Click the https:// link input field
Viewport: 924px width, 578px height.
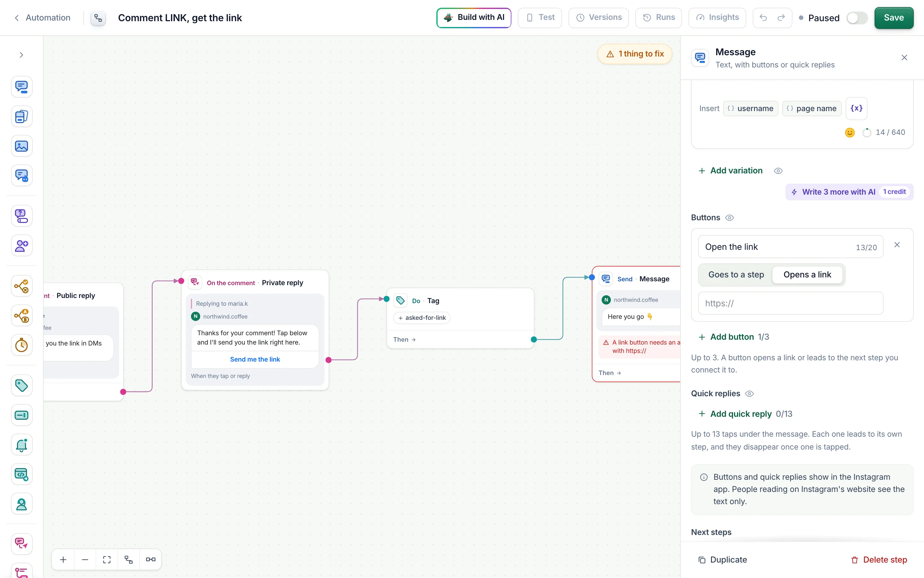pyautogui.click(x=790, y=303)
